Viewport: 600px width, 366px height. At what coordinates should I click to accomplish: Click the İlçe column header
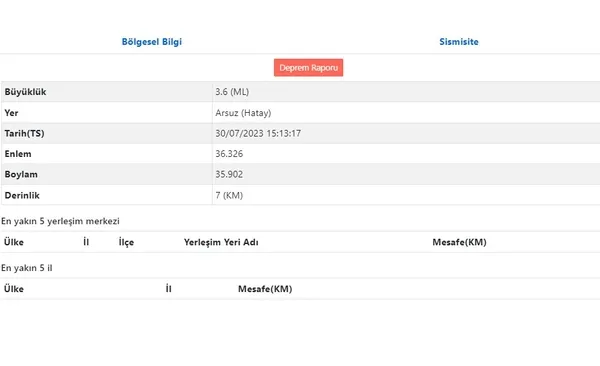(126, 242)
